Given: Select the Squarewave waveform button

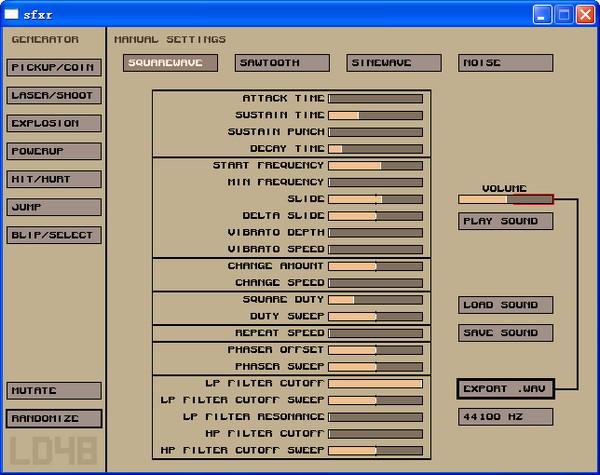Looking at the screenshot, I should pos(170,63).
